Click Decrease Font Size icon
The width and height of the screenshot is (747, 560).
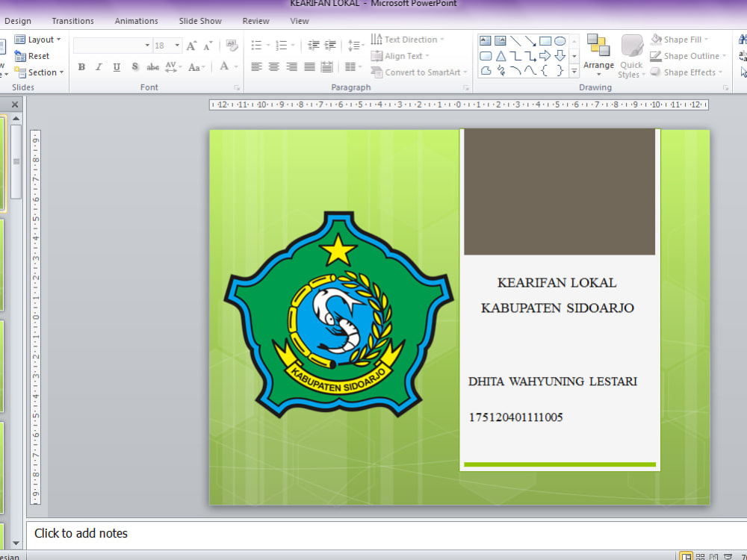pyautogui.click(x=208, y=46)
